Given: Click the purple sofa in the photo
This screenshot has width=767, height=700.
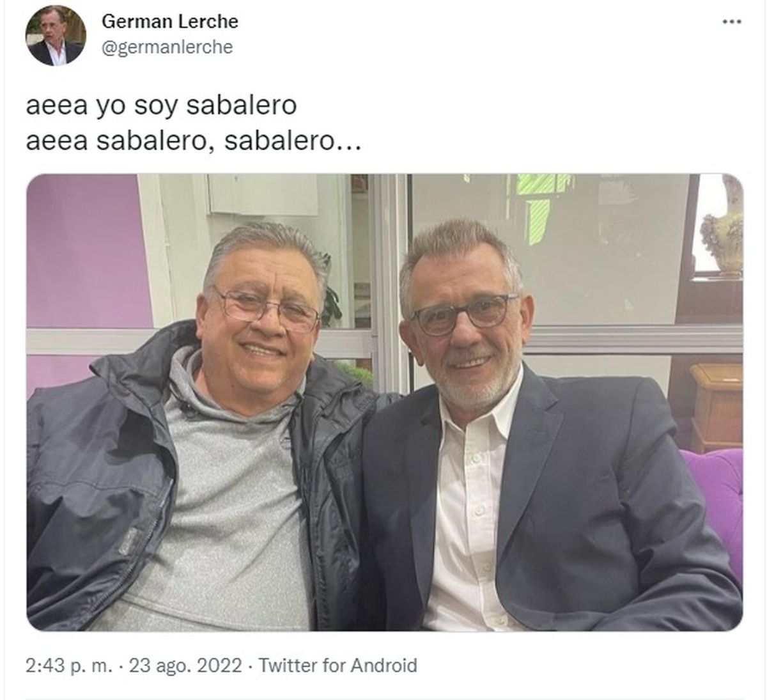Looking at the screenshot, I should pos(716,499).
